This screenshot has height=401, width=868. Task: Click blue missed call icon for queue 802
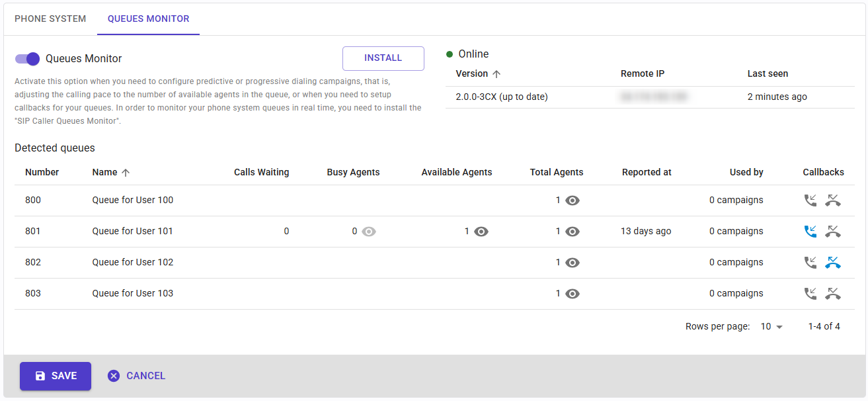click(x=833, y=263)
